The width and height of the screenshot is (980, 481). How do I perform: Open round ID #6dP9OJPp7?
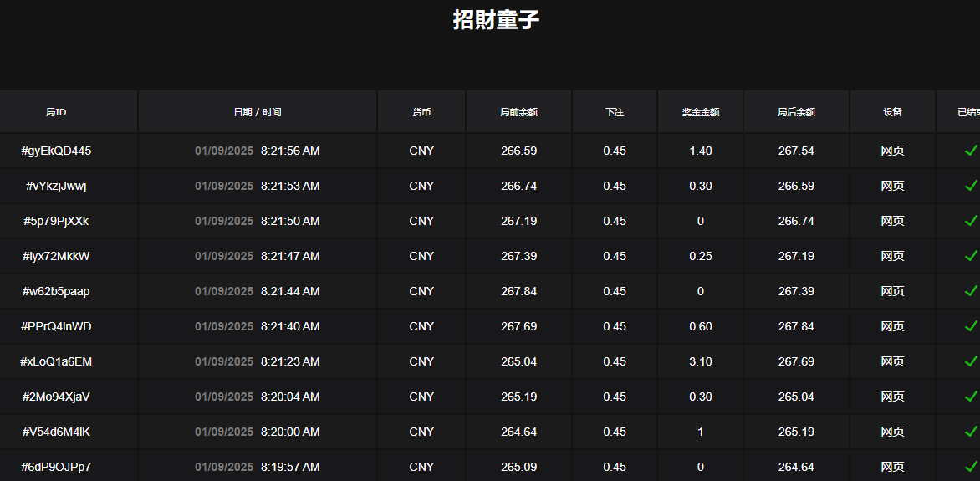coord(56,468)
